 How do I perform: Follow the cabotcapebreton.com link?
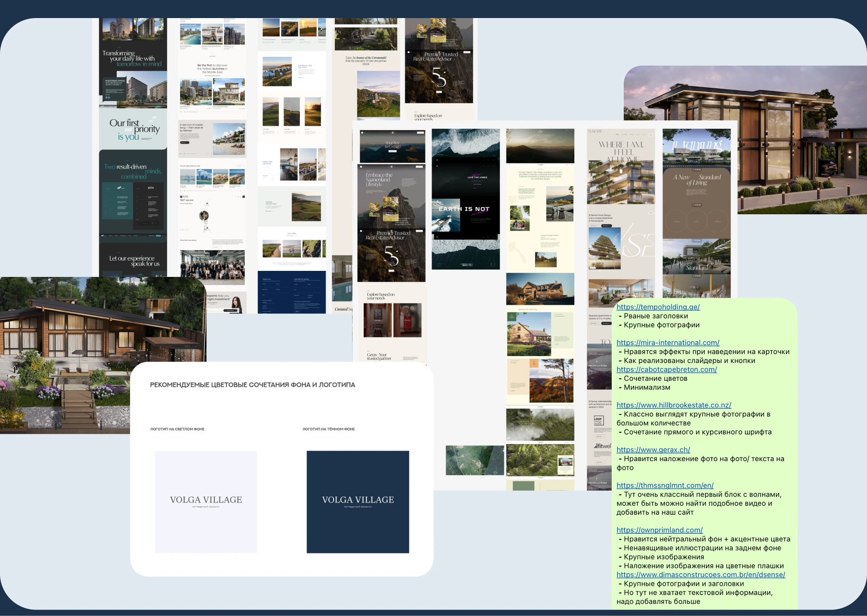tap(667, 370)
